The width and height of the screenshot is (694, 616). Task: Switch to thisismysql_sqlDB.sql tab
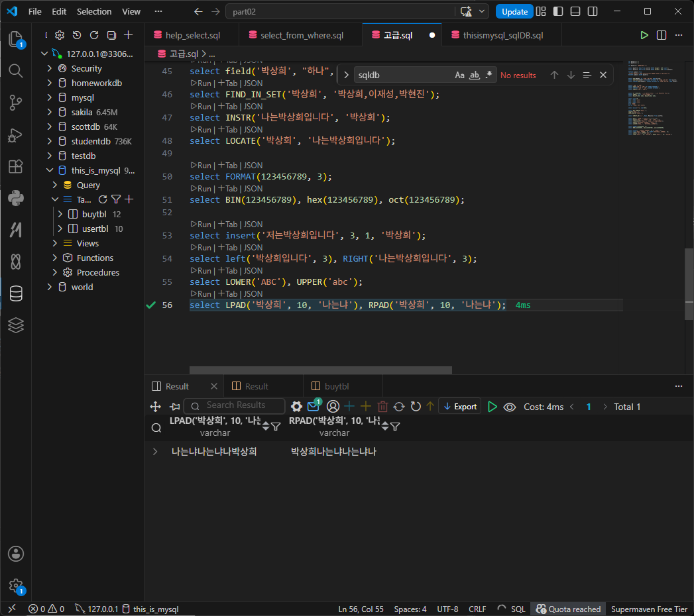[502, 35]
